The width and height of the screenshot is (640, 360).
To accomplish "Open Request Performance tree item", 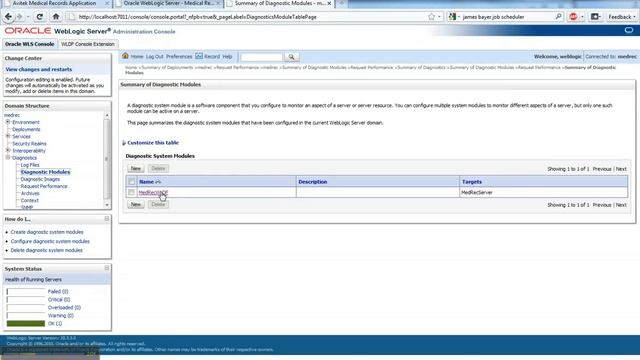I will click(44, 186).
